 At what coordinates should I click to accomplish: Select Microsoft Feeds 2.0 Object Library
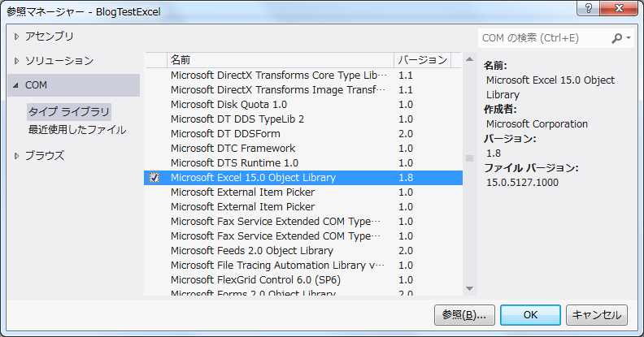click(x=252, y=251)
